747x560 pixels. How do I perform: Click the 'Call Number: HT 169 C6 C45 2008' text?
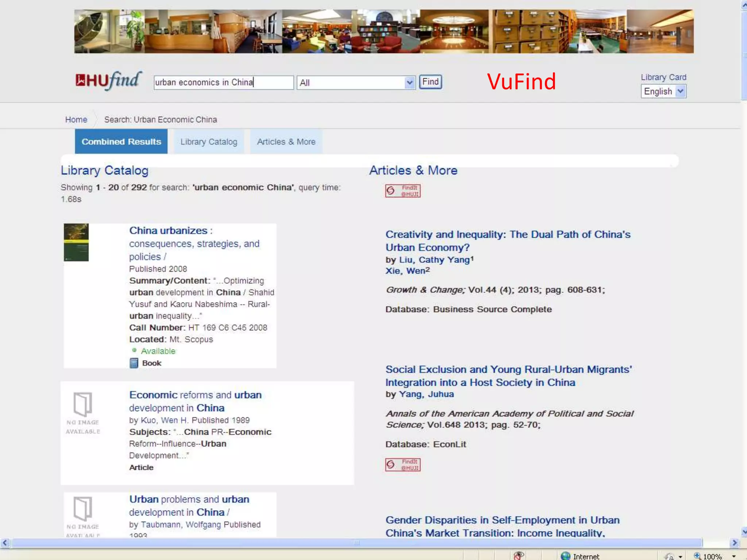pyautogui.click(x=198, y=328)
